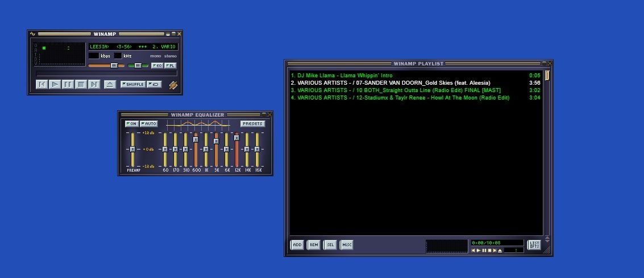Click the playlist vertical scrollbar handle

point(547,76)
